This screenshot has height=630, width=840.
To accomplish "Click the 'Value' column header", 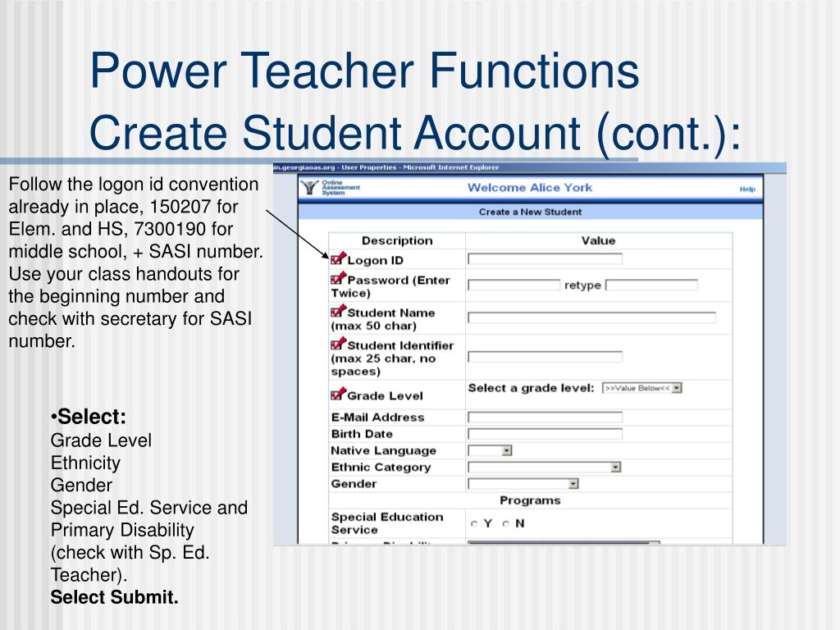I will click(x=598, y=240).
